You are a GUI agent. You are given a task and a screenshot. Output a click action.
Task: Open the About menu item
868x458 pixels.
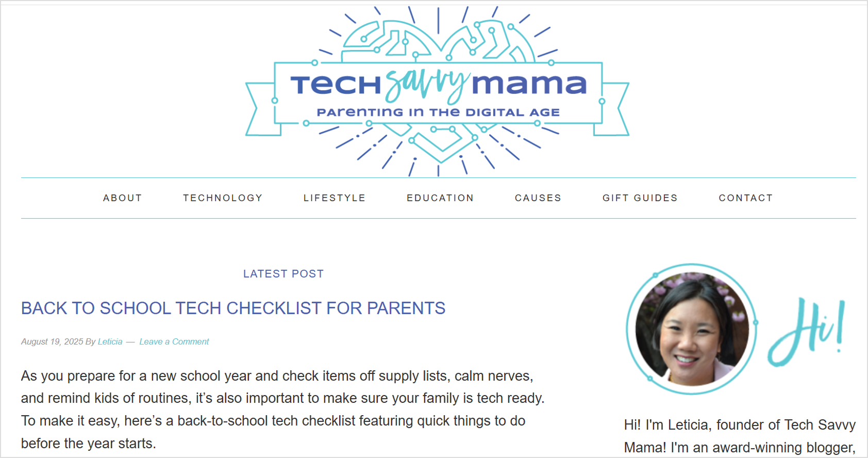tap(123, 198)
